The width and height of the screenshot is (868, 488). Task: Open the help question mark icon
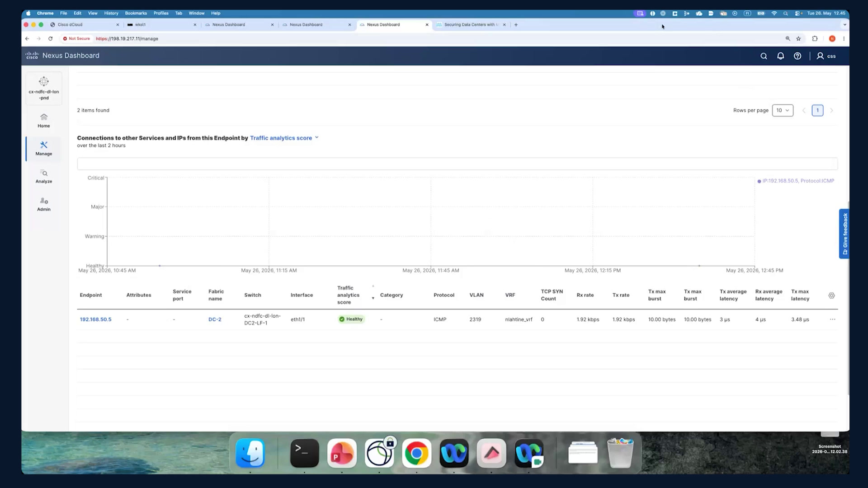[x=797, y=56]
